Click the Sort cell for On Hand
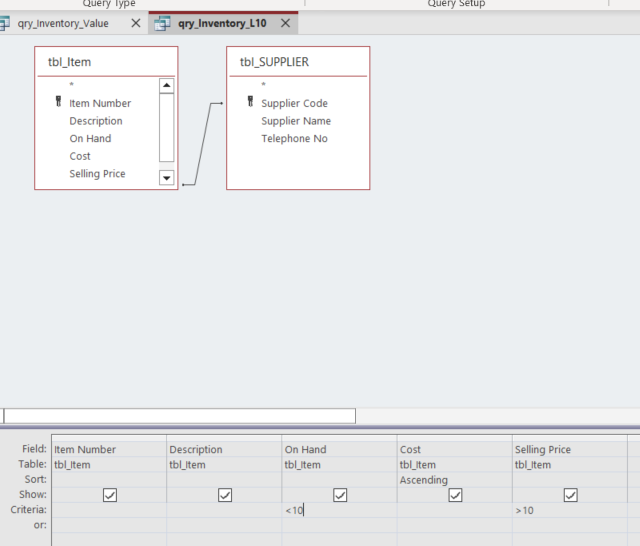This screenshot has width=640, height=546. [339, 480]
